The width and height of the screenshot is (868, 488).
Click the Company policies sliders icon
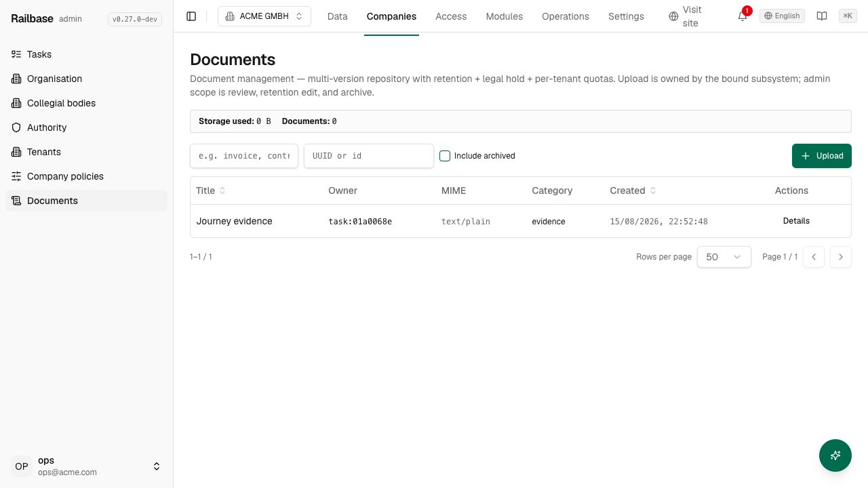pyautogui.click(x=16, y=176)
